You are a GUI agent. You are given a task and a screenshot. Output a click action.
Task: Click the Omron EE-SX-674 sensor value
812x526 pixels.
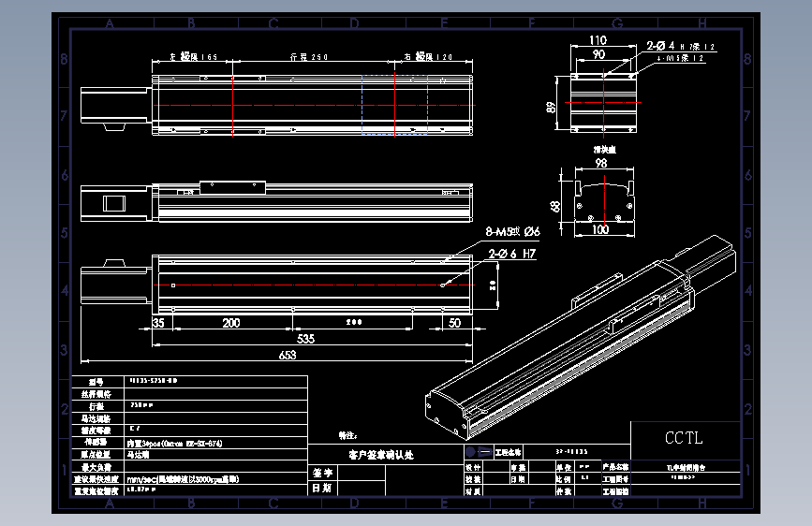tap(174, 443)
